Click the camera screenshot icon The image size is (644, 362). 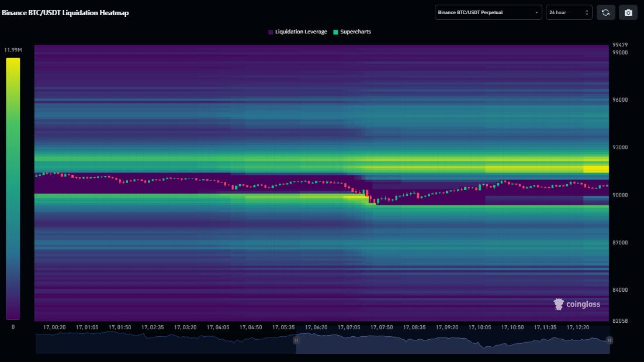(x=628, y=12)
